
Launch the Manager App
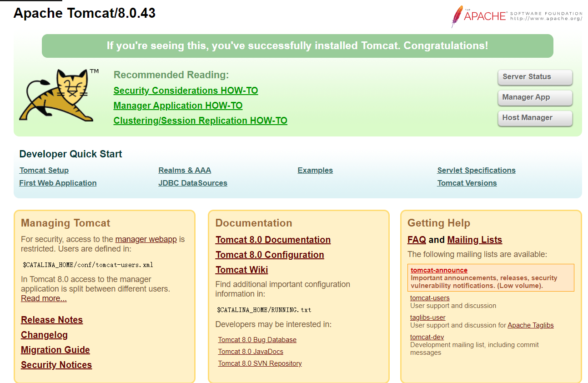pyautogui.click(x=535, y=97)
